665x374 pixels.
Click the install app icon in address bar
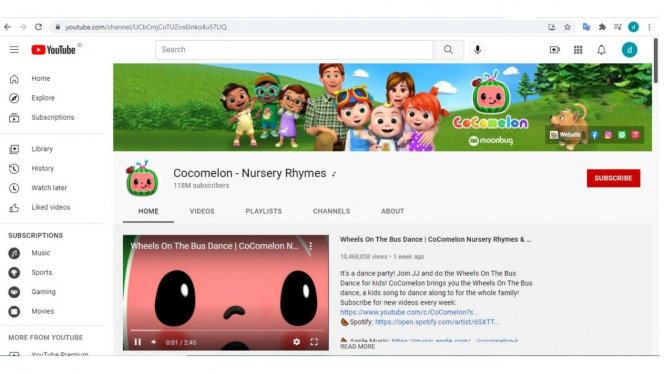pyautogui.click(x=551, y=27)
